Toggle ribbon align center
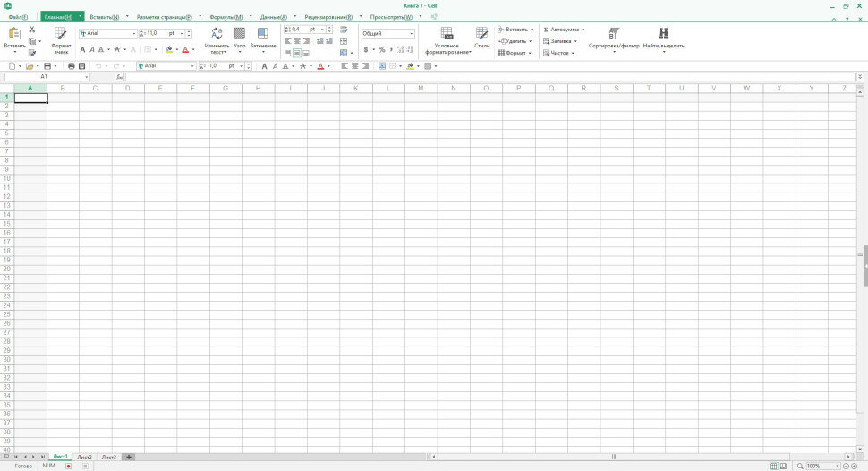Viewport: 868px width, 471px height. tap(297, 41)
